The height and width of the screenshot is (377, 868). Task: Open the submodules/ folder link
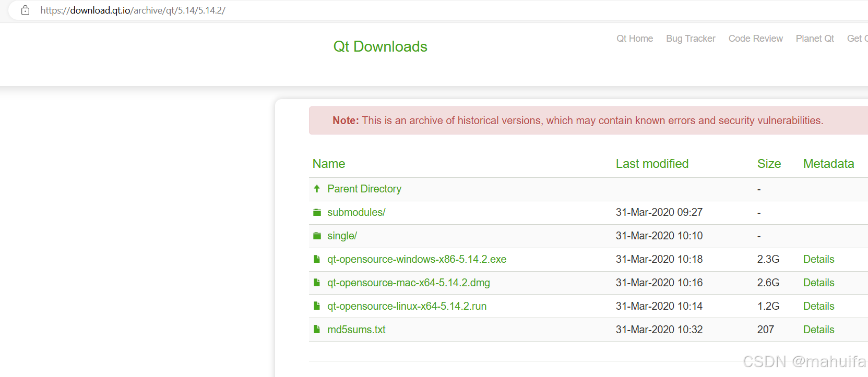coord(356,212)
